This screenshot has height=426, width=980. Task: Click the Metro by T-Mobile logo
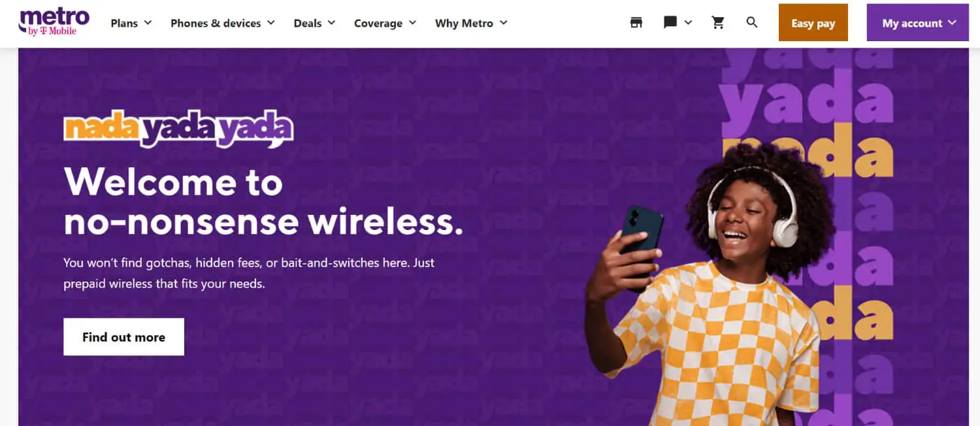click(x=54, y=22)
